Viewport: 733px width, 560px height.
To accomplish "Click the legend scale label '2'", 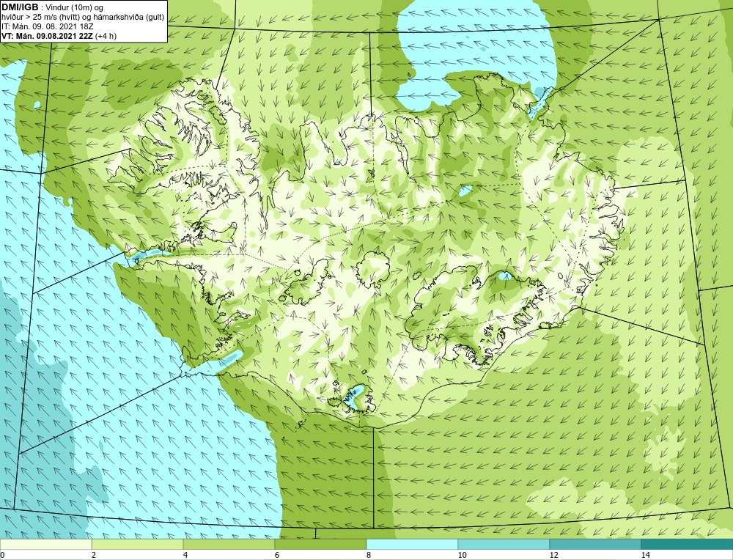I will tap(94, 555).
